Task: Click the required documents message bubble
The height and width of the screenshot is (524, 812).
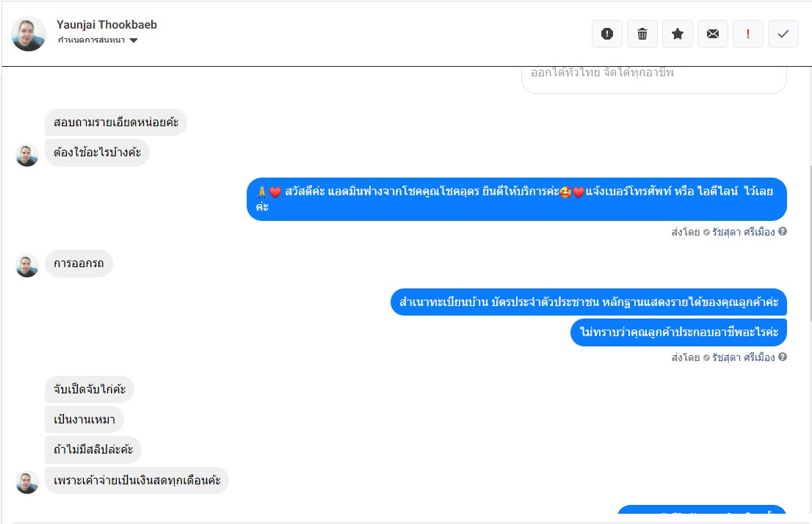Action: pos(589,302)
